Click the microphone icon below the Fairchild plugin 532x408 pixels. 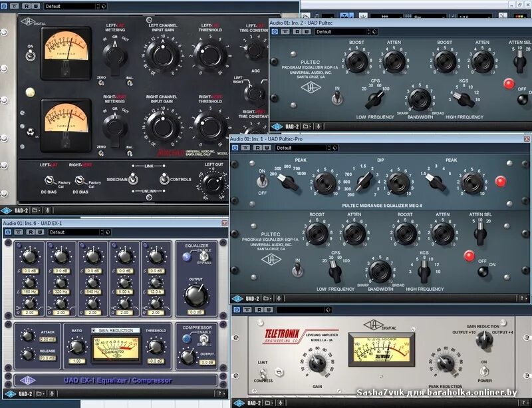coord(48,210)
